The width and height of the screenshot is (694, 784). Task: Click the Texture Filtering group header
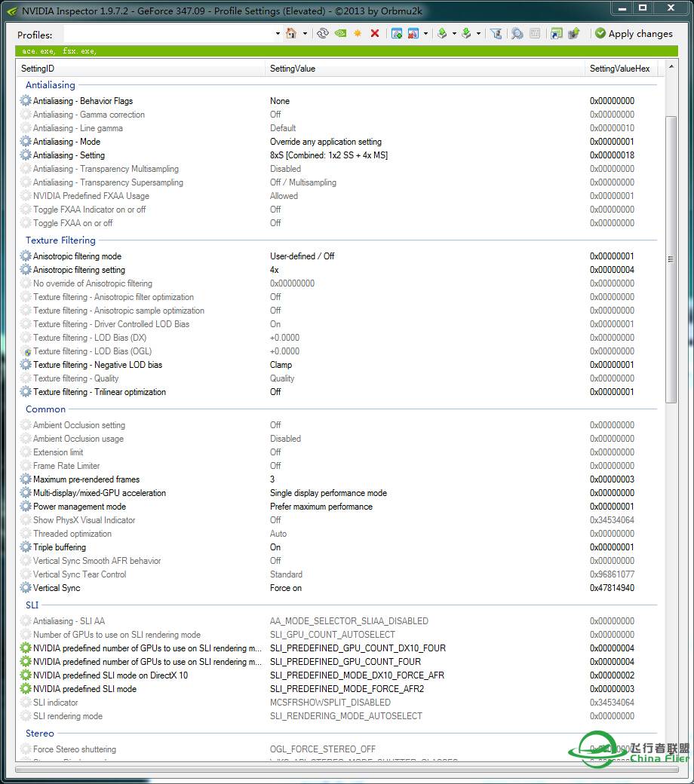click(60, 240)
